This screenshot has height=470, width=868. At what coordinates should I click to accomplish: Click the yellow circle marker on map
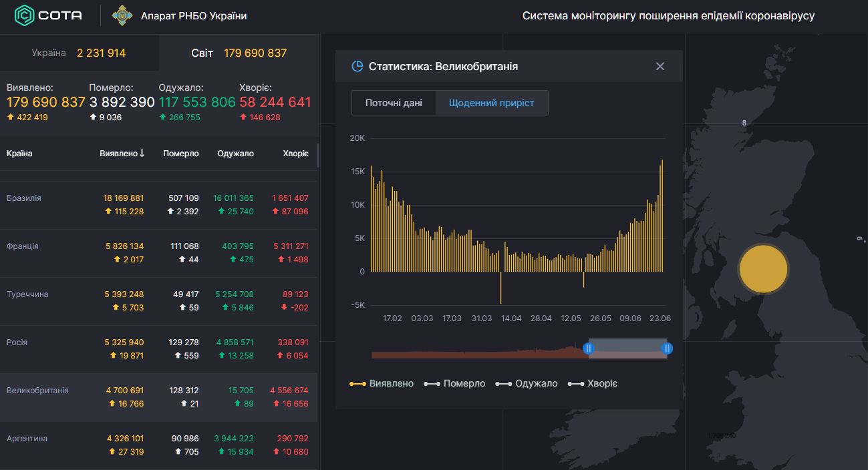pos(763,269)
